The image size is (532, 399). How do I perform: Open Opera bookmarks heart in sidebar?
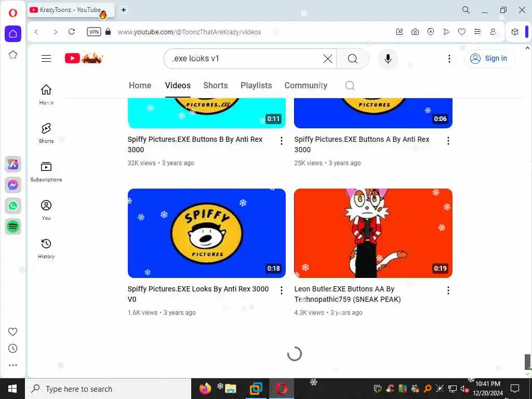[12, 331]
